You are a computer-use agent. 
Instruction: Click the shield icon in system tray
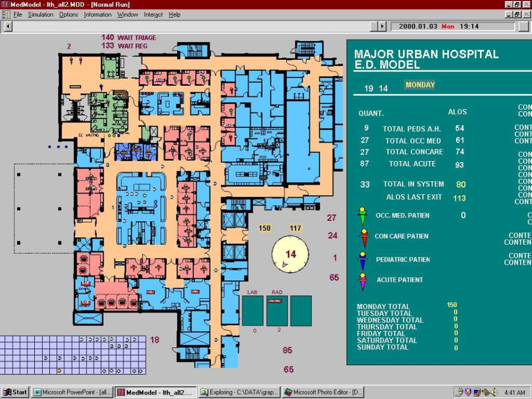coord(468,392)
